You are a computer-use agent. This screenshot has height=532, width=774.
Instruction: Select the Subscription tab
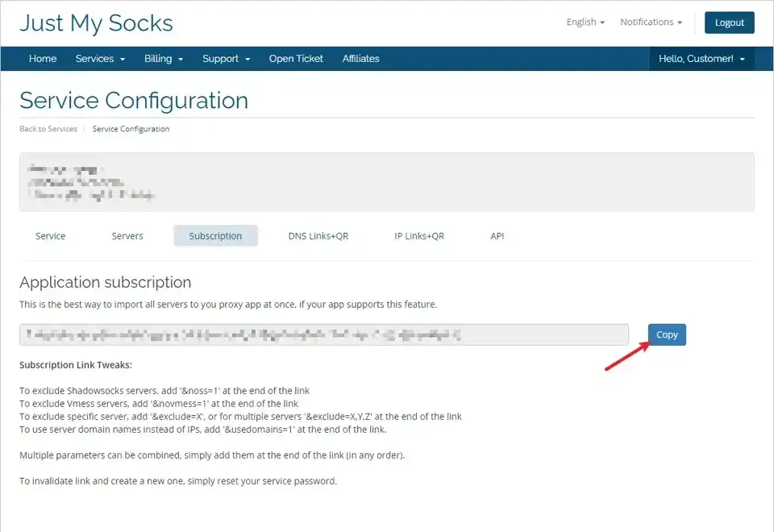tap(215, 236)
